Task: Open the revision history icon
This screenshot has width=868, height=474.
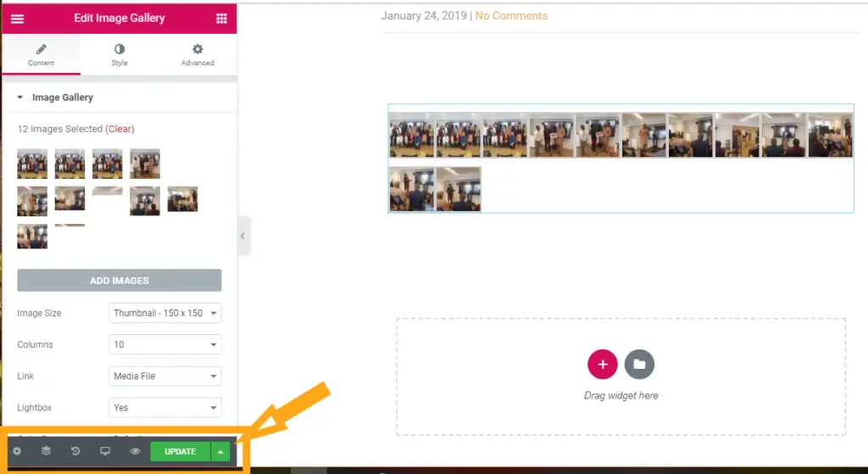Action: coord(75,451)
